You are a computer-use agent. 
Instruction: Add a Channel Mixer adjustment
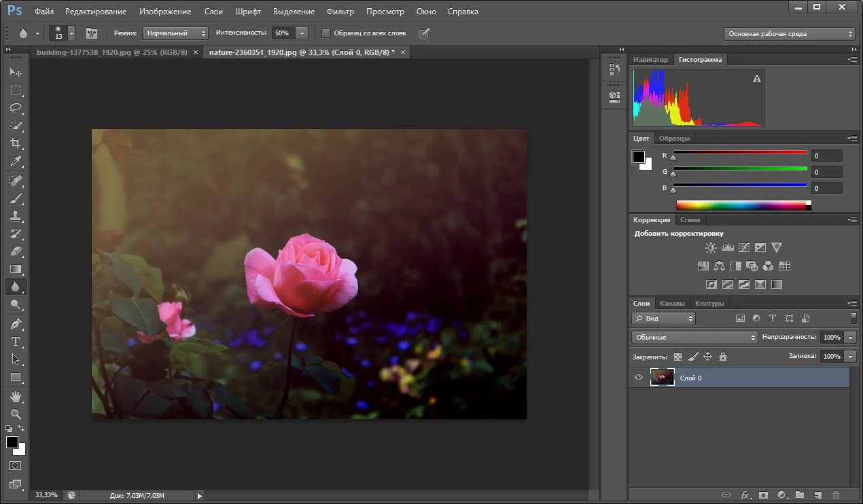point(769,266)
